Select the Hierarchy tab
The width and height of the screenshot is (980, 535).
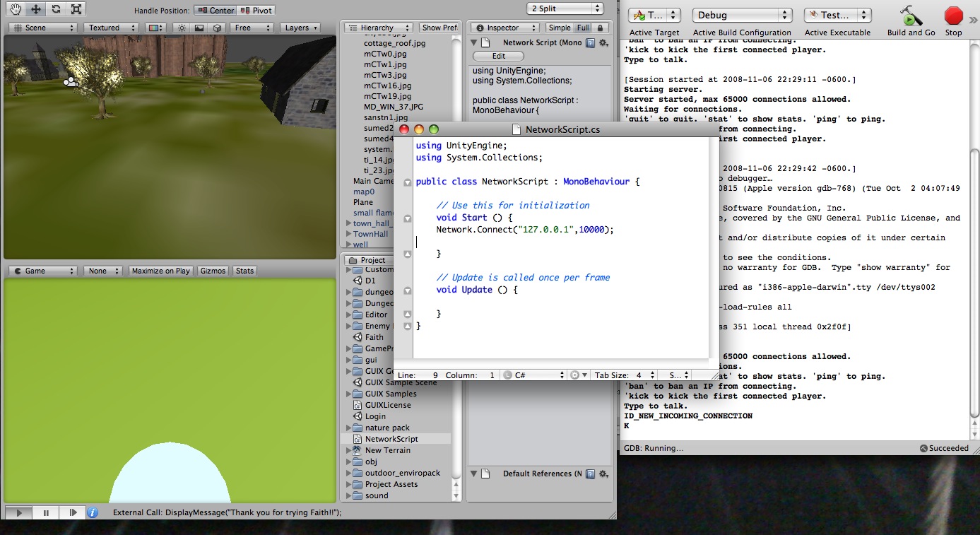(x=379, y=27)
